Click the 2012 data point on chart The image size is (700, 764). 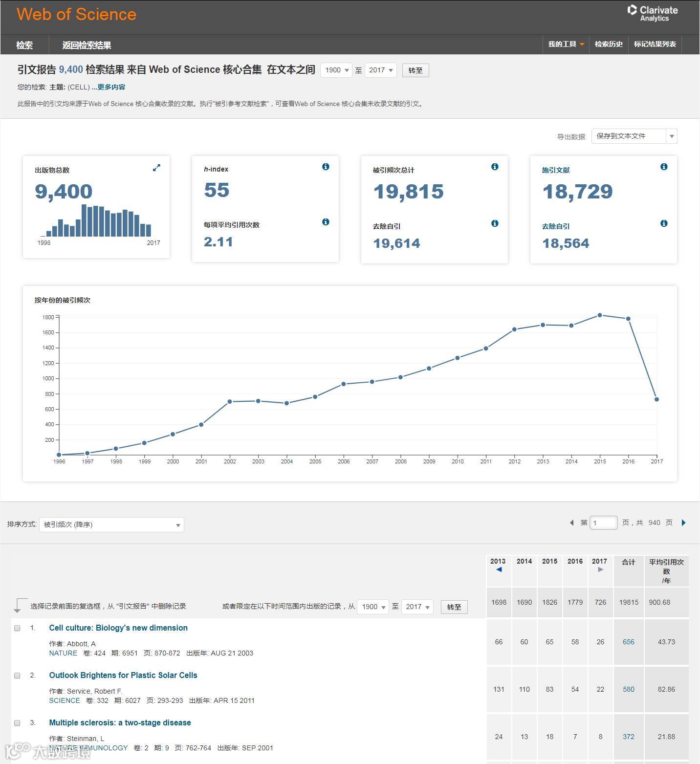tap(514, 329)
